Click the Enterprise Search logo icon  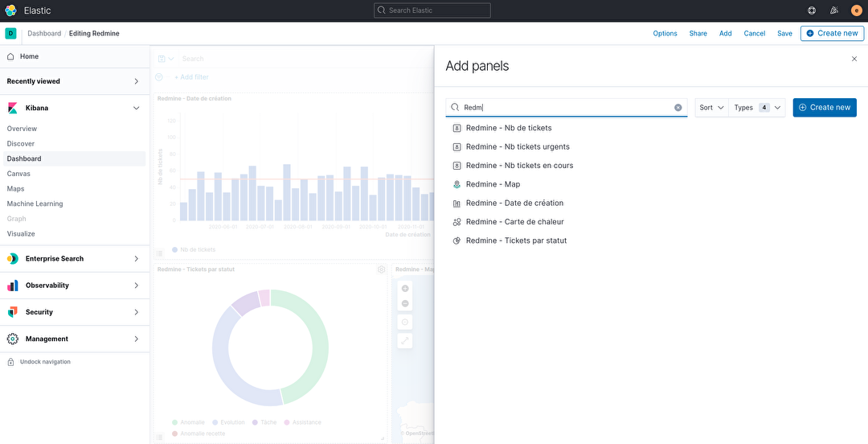[x=12, y=258]
